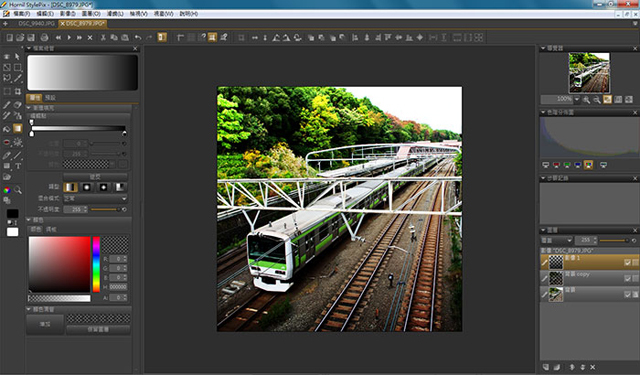Viewport: 640px width, 375px height.
Task: Open the navigator 100% zoom dropdown
Action: pyautogui.click(x=577, y=99)
